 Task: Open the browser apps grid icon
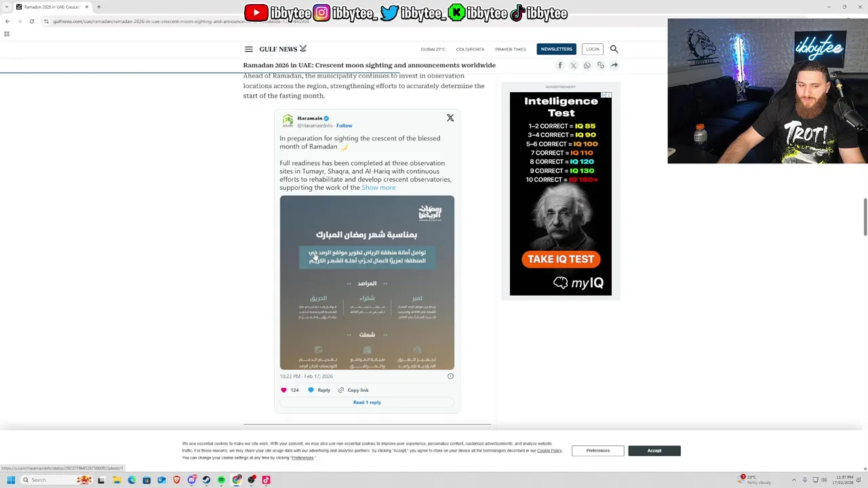click(7, 34)
